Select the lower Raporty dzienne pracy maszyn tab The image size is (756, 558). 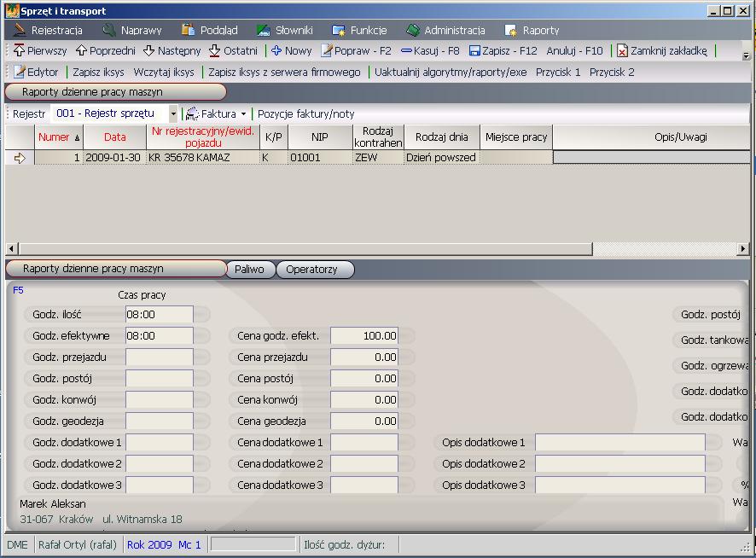pyautogui.click(x=116, y=269)
